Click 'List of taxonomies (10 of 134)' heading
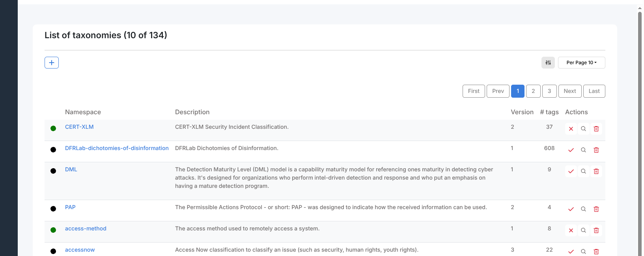Viewport: 644px width, 256px height. tap(106, 35)
